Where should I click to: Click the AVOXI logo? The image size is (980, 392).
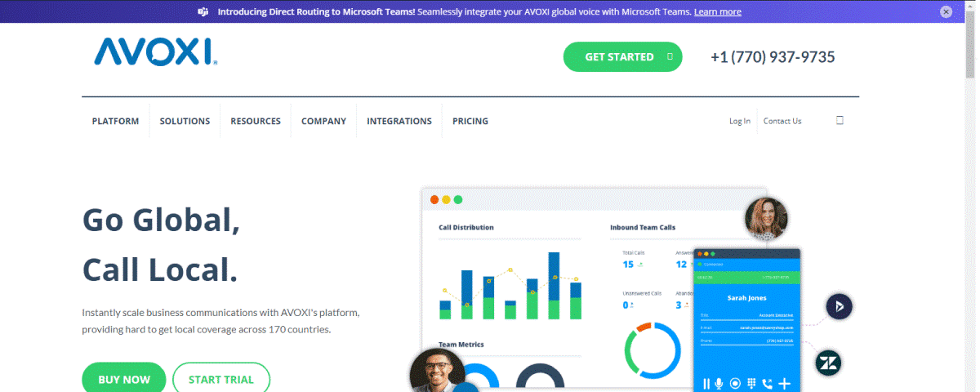click(x=156, y=51)
